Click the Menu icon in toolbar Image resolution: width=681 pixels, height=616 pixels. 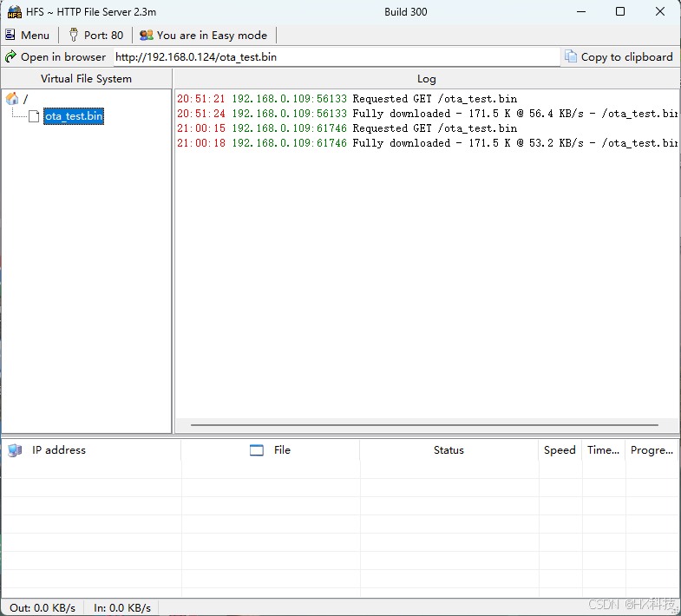click(10, 35)
